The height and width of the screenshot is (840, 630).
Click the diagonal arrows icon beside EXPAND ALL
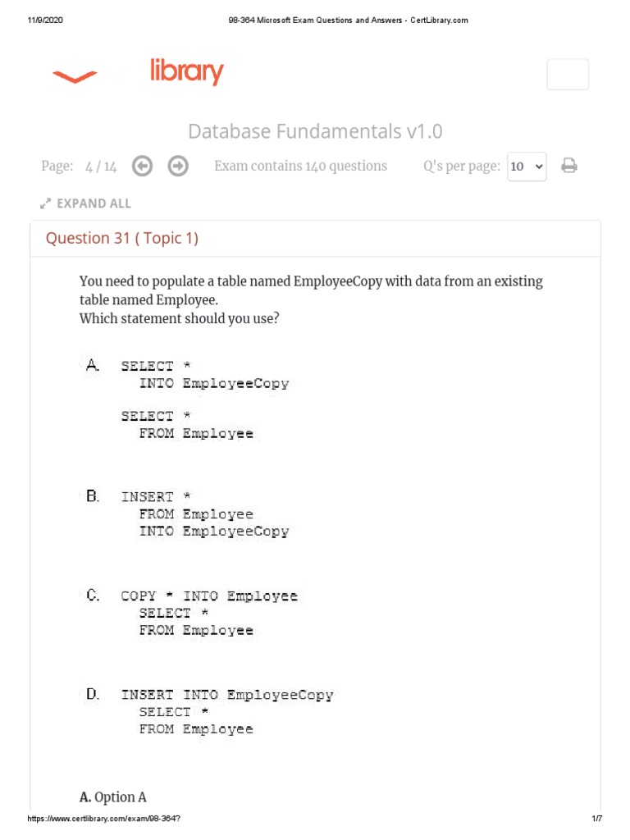tap(46, 203)
